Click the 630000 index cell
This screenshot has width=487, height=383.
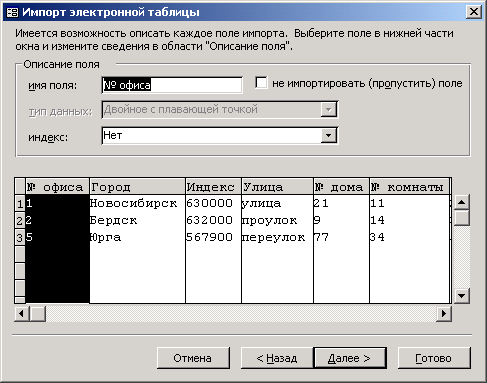click(x=213, y=203)
